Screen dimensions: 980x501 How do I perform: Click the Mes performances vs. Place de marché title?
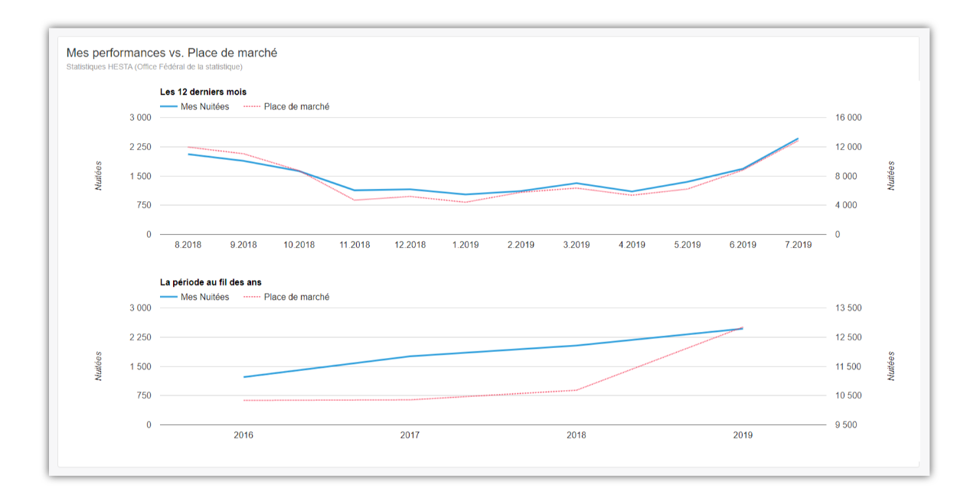coord(171,53)
